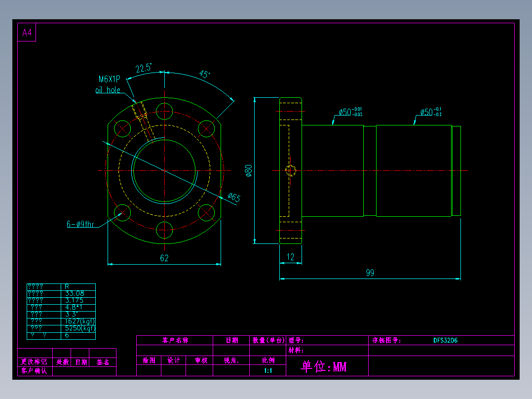Select the 62 width dimension

[x=164, y=258]
